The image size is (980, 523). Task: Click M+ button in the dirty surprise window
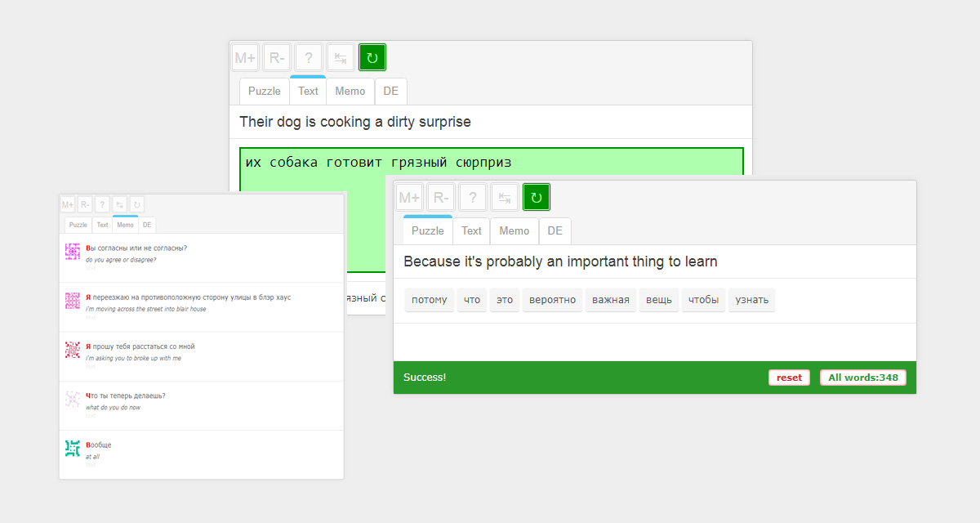[x=245, y=57]
